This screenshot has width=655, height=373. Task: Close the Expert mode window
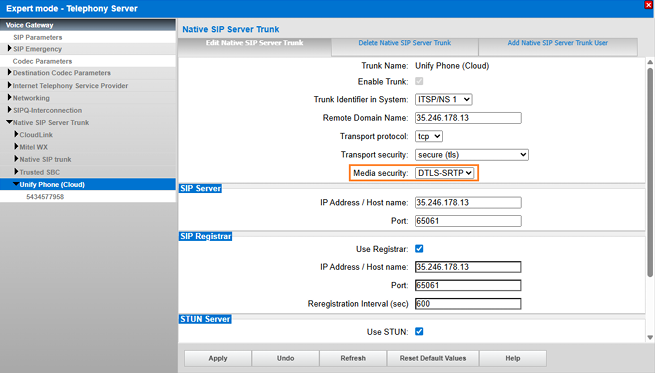click(648, 5)
